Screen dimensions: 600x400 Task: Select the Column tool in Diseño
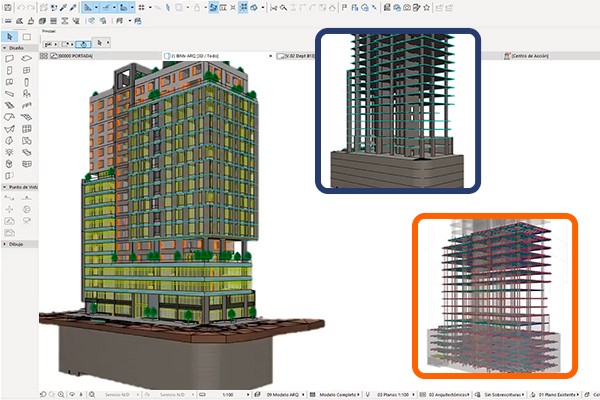(x=26, y=82)
